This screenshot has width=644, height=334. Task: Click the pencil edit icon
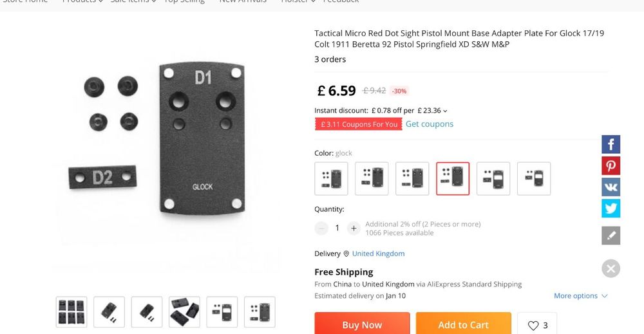pyautogui.click(x=611, y=236)
